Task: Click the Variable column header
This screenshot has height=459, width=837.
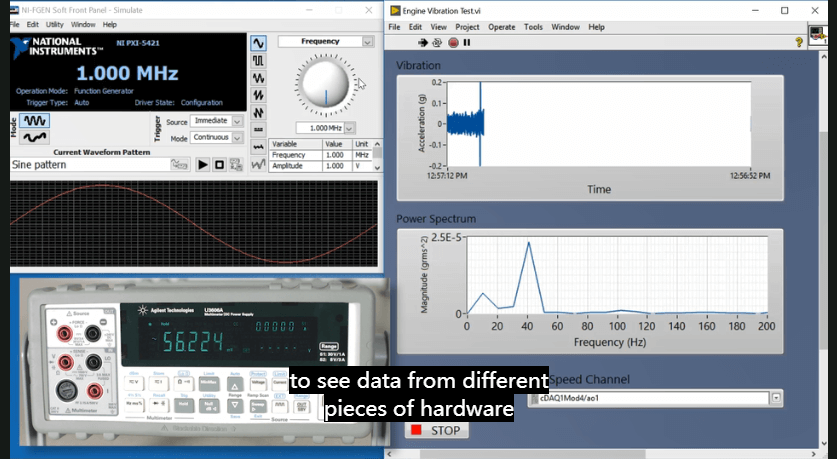Action: click(296, 144)
